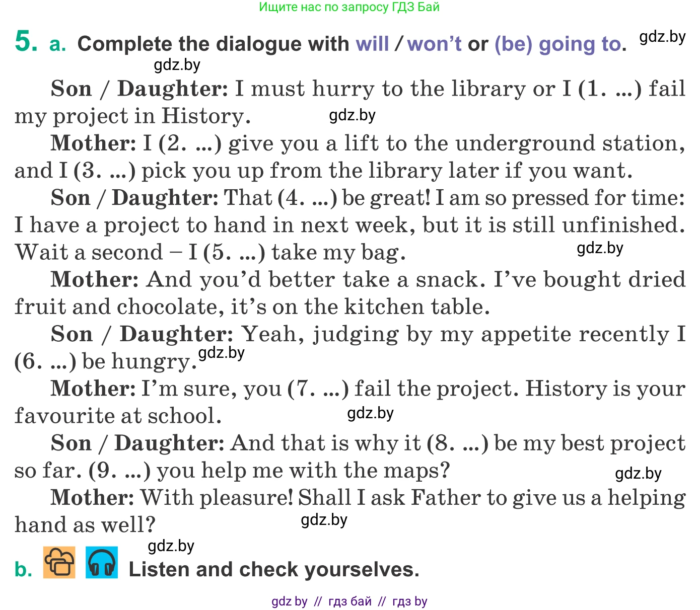Image resolution: width=700 pixels, height=610 pixels.
Task: Click blank (1. ...) before 'fail'
Action: pyautogui.click(x=610, y=89)
